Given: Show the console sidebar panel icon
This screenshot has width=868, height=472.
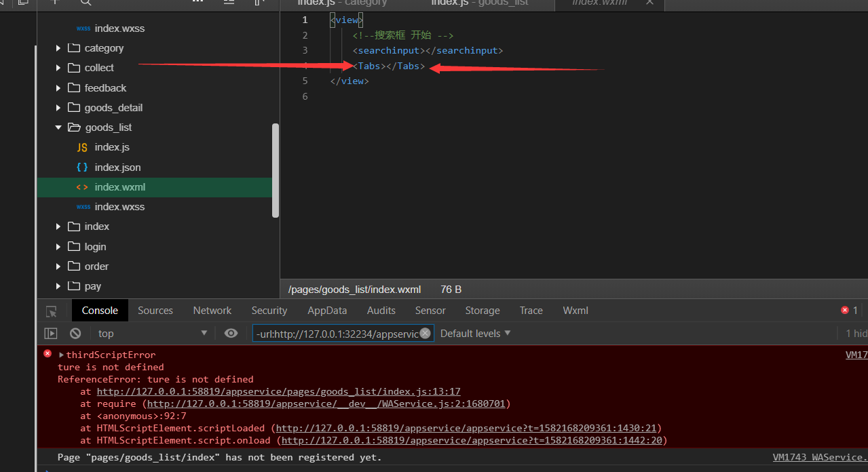Looking at the screenshot, I should click(x=51, y=333).
